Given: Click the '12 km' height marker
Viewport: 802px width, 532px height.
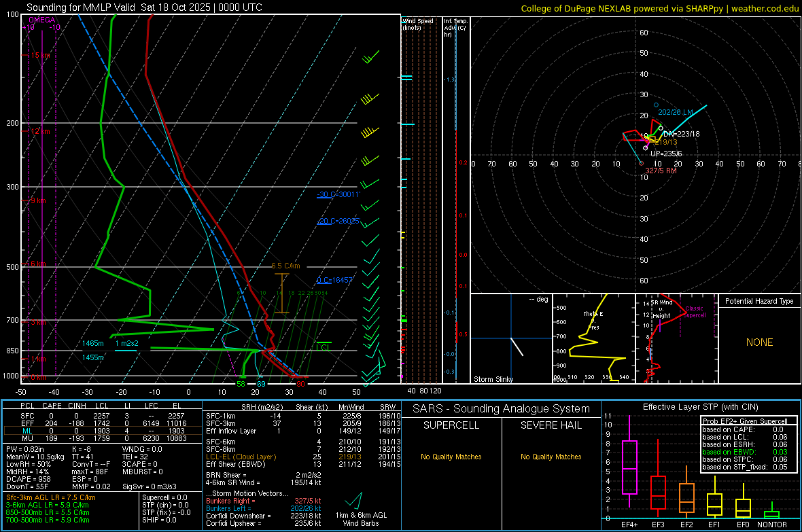Looking at the screenshot, I should point(40,131).
